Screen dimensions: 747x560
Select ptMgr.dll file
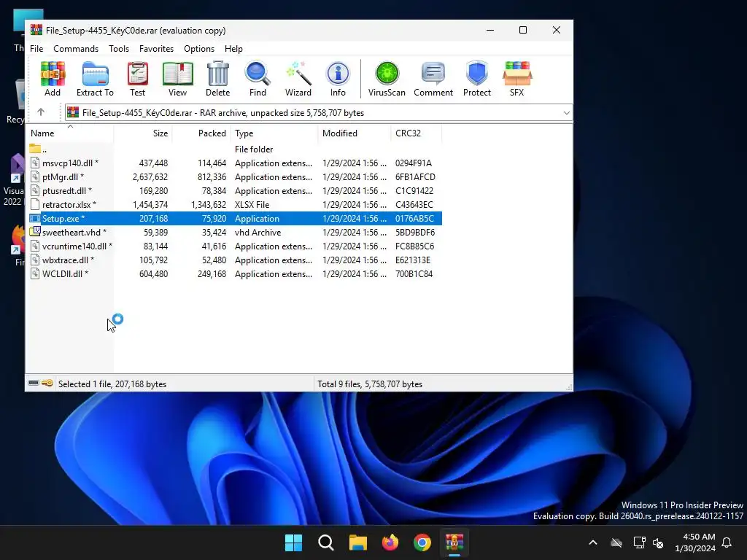tap(63, 176)
